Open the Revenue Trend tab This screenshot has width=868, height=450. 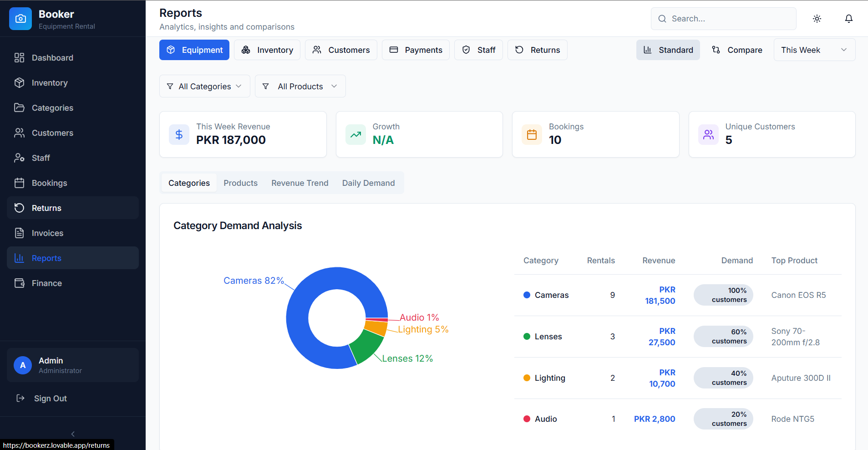299,183
